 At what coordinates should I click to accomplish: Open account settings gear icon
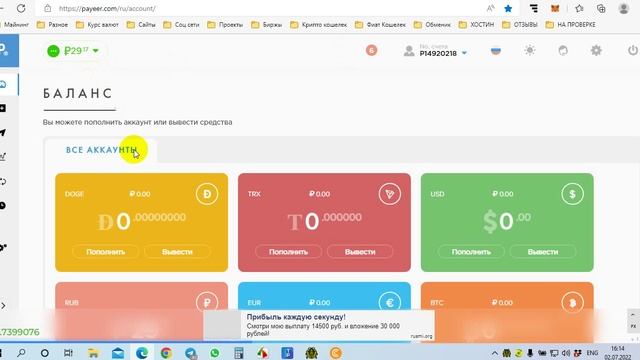click(x=596, y=50)
